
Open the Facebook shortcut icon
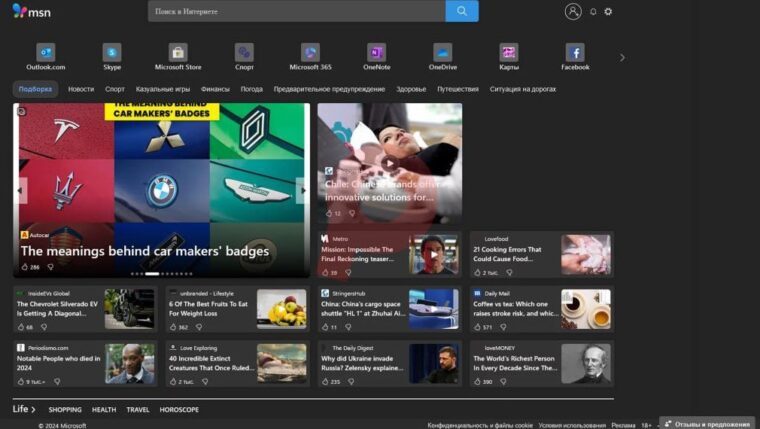coord(575,52)
